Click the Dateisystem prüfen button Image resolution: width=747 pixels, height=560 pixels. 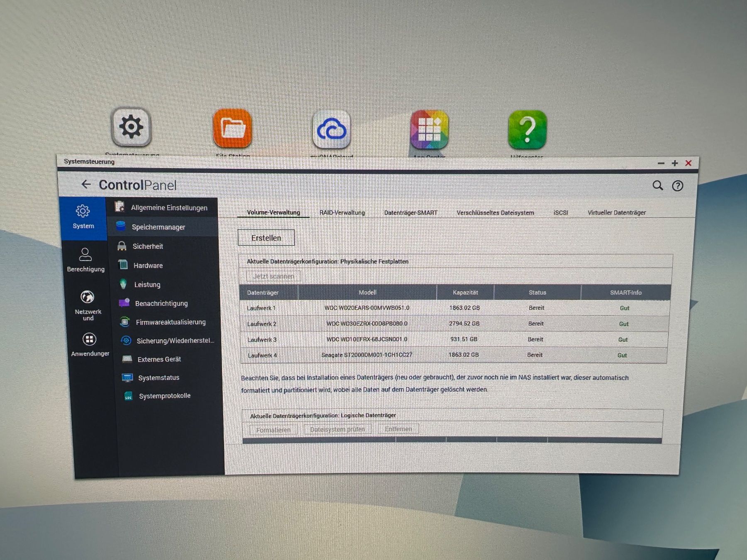337,429
